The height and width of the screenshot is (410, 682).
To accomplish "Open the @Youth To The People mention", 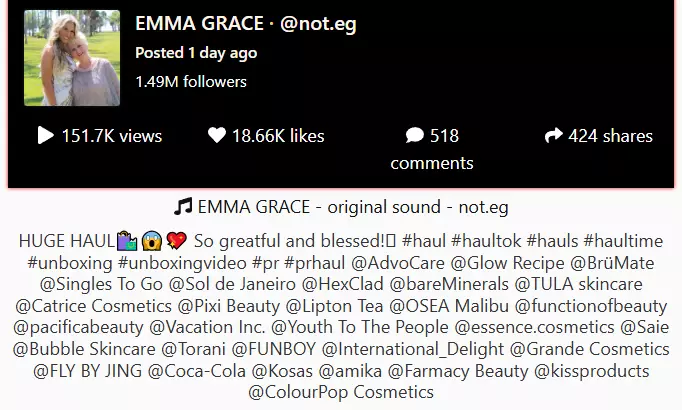I will click(x=360, y=327).
